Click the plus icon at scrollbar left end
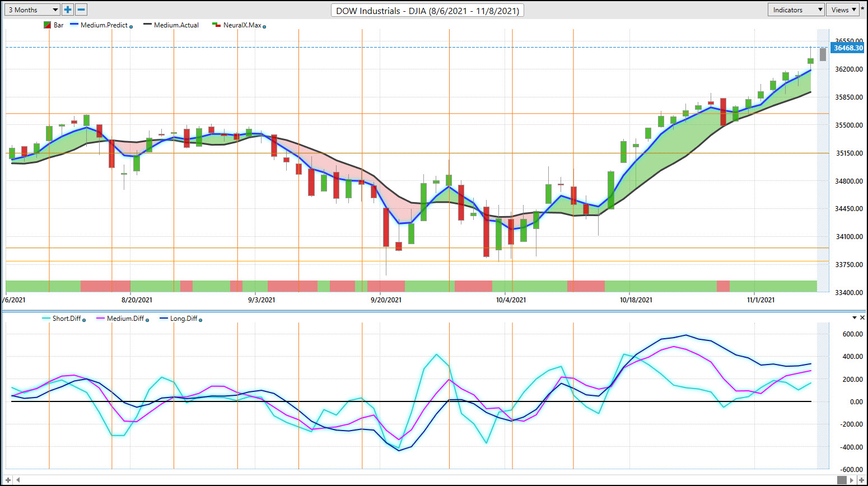 pyautogui.click(x=8, y=480)
